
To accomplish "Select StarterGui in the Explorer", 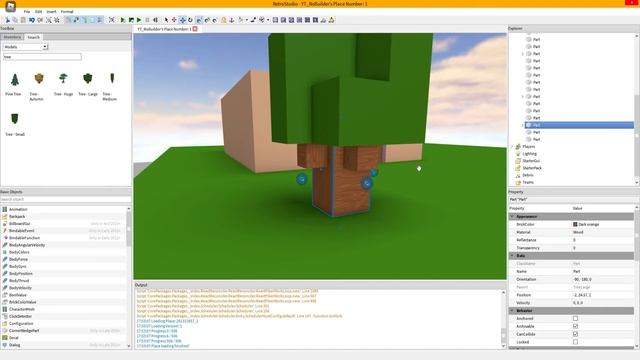I will tap(531, 161).
